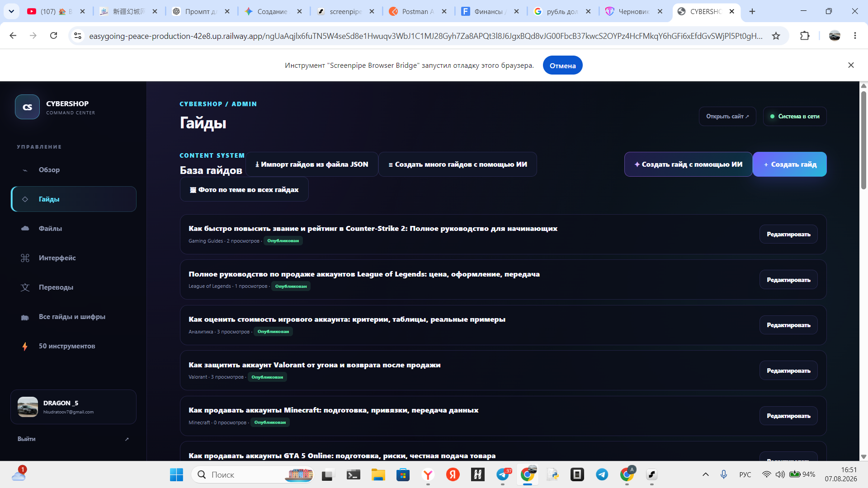The width and height of the screenshot is (868, 488).
Task: Edit the League of Legends guide
Action: [788, 280]
